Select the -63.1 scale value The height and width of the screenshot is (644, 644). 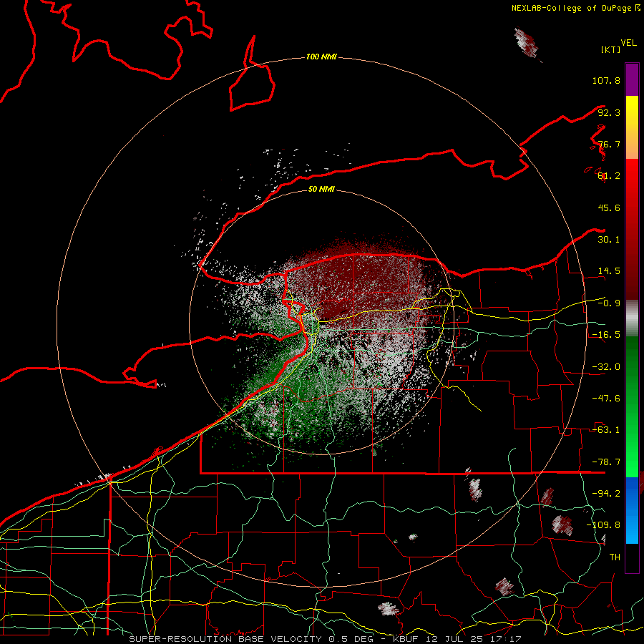click(606, 430)
